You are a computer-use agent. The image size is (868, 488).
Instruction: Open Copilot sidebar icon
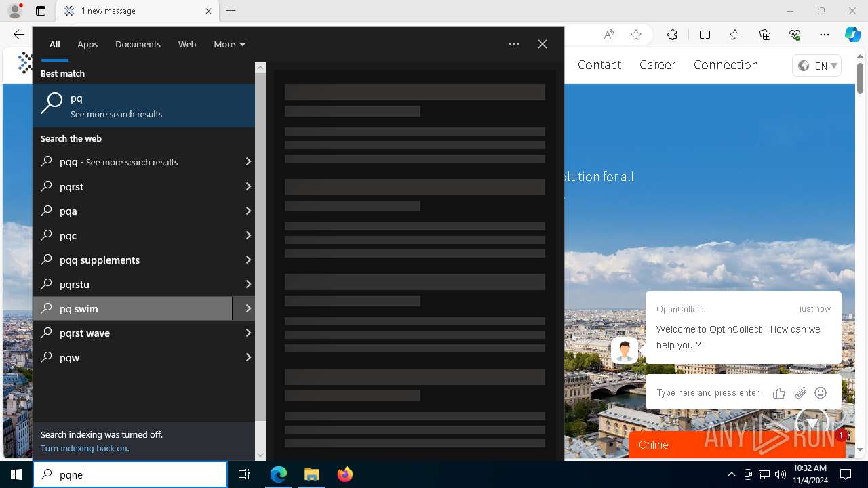(852, 35)
